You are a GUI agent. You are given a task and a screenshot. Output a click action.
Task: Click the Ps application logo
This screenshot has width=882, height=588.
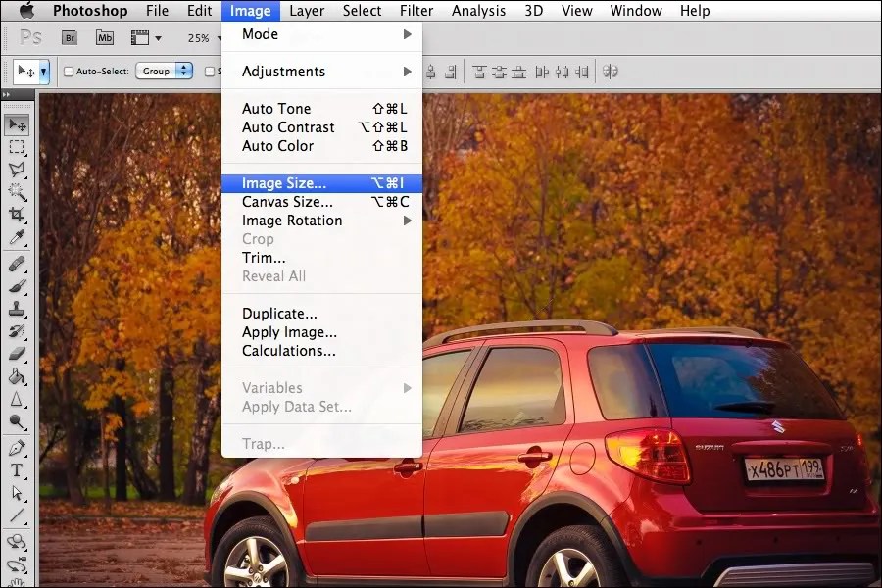point(30,37)
